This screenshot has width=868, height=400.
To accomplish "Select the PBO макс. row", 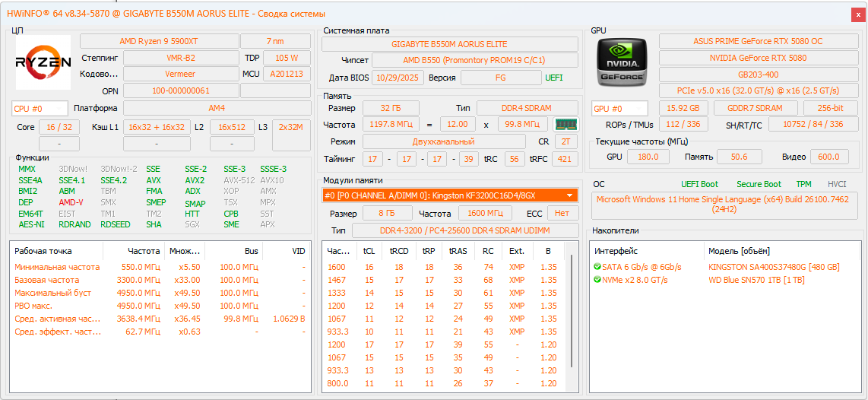I will click(160, 306).
